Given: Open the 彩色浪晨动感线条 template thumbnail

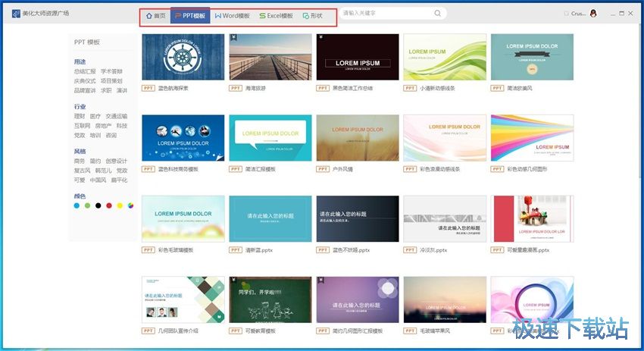Looking at the screenshot, I should 445,138.
